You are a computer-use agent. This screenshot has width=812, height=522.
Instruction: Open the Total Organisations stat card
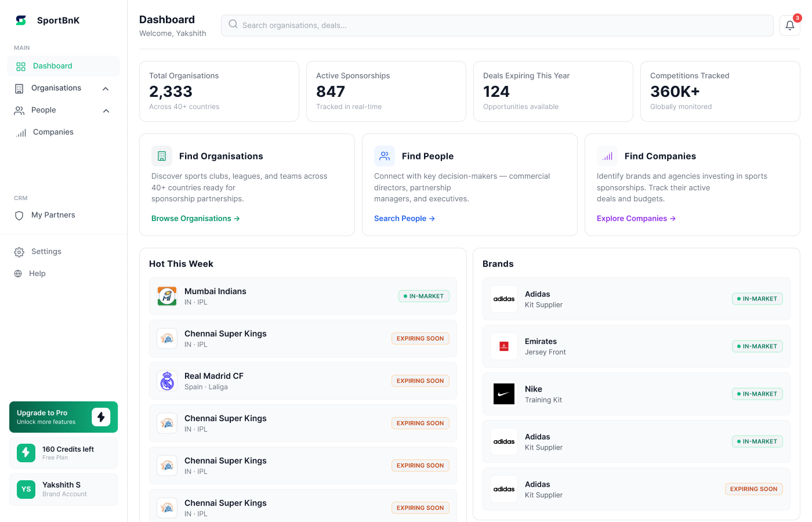click(x=219, y=92)
